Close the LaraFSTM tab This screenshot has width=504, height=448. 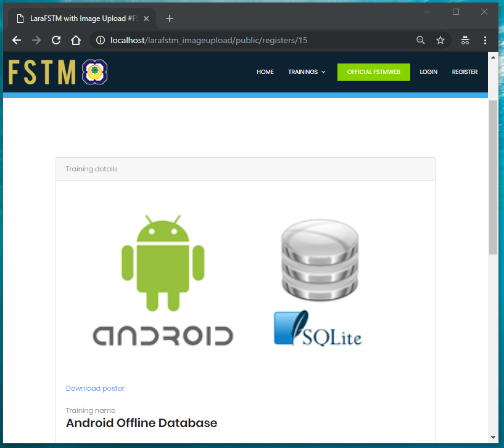pyautogui.click(x=146, y=18)
